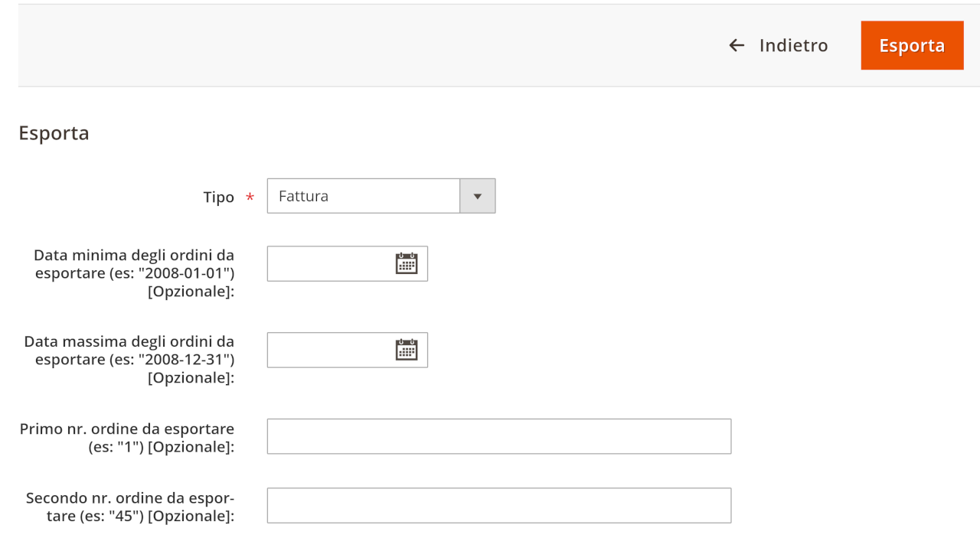Screen dimensions: 980x551
Task: Open calendar picker for maximum order date
Action: point(407,350)
